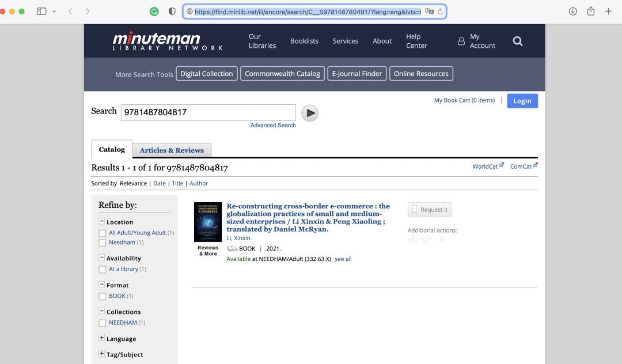The height and width of the screenshot is (364, 622).
Task: Reload the page with the refresh icon
Action: click(x=440, y=12)
